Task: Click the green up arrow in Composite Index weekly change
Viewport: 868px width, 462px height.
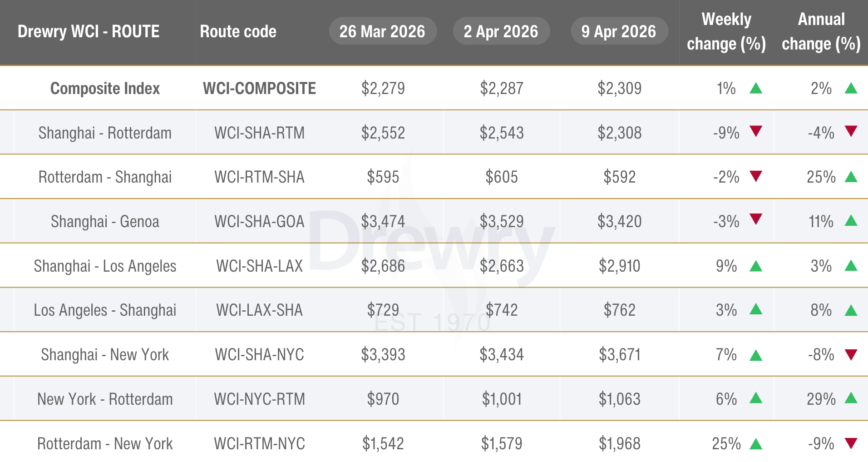Action: (756, 88)
